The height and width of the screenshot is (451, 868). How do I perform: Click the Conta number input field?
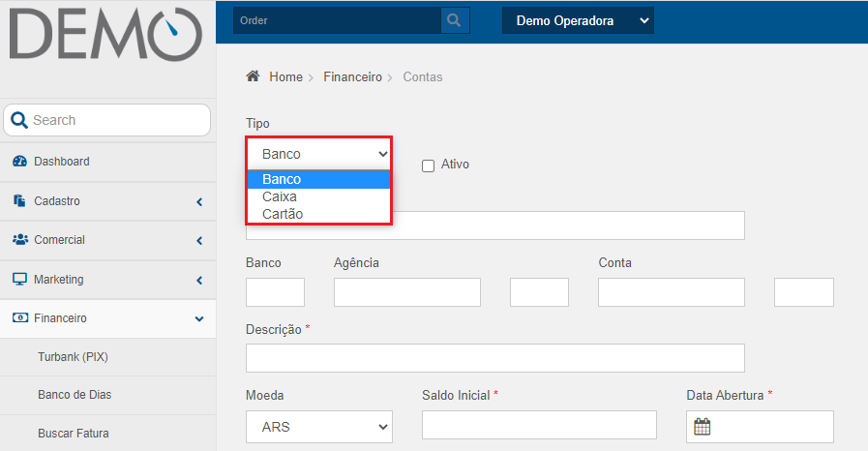click(671, 292)
